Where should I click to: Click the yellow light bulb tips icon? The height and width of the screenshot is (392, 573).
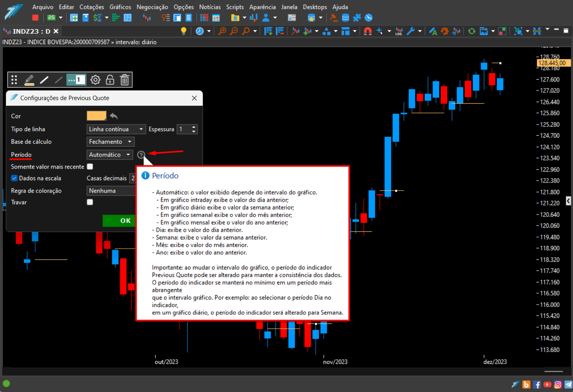click(x=184, y=31)
